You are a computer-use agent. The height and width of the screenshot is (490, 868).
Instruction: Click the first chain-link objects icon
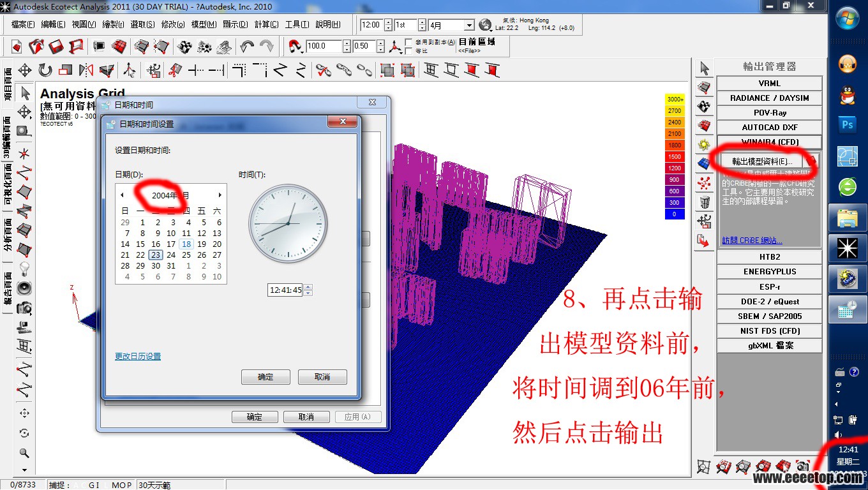345,70
